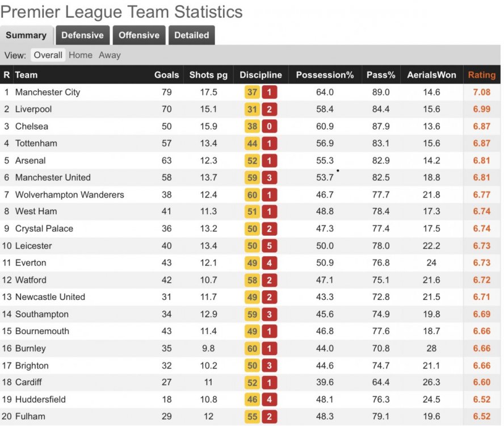Image resolution: width=504 pixels, height=426 pixels.
Task: Open the Liverpool team link
Action: [33, 110]
